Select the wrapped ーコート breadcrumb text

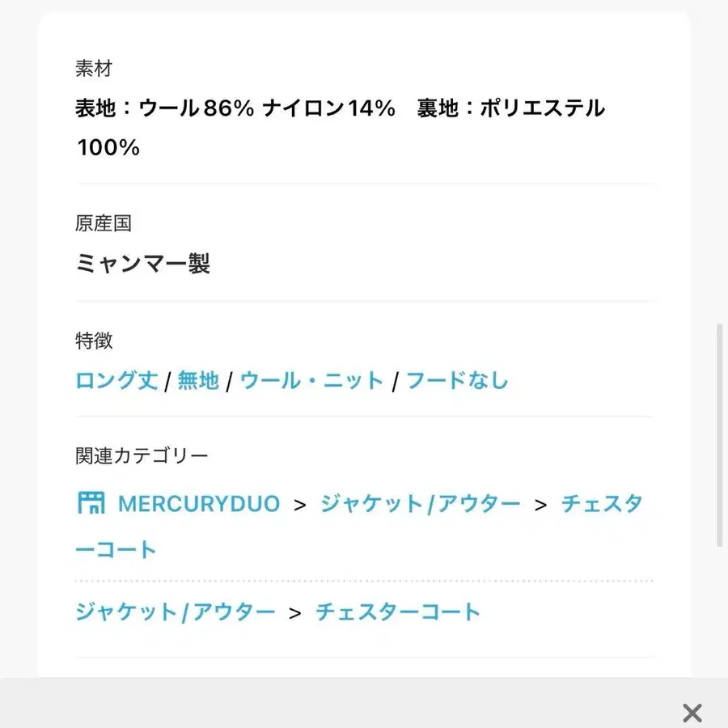click(x=115, y=548)
